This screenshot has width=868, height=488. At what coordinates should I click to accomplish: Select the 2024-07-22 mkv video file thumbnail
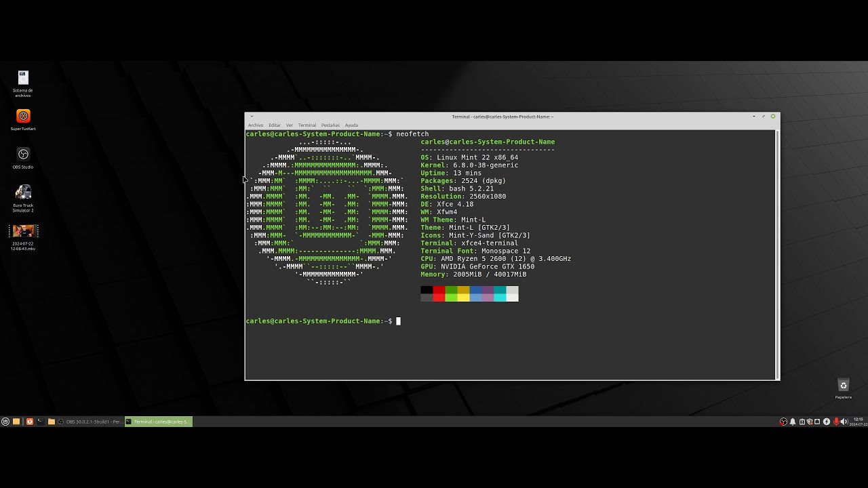click(23, 237)
